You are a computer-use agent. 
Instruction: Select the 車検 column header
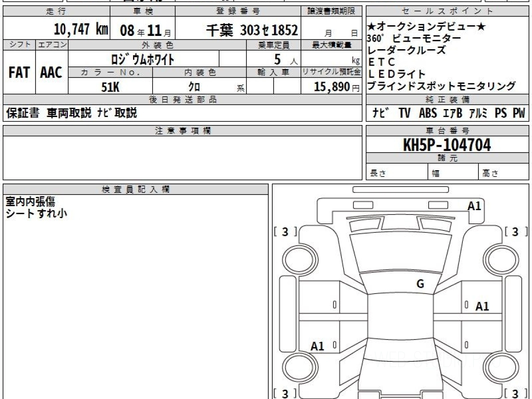tap(143, 12)
